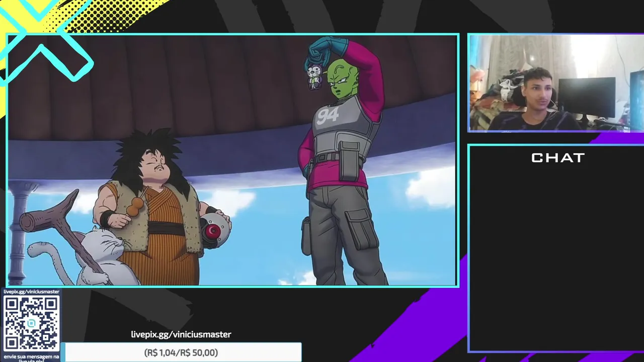
Task: Click the CHAT panel heading
Action: pyautogui.click(x=558, y=158)
